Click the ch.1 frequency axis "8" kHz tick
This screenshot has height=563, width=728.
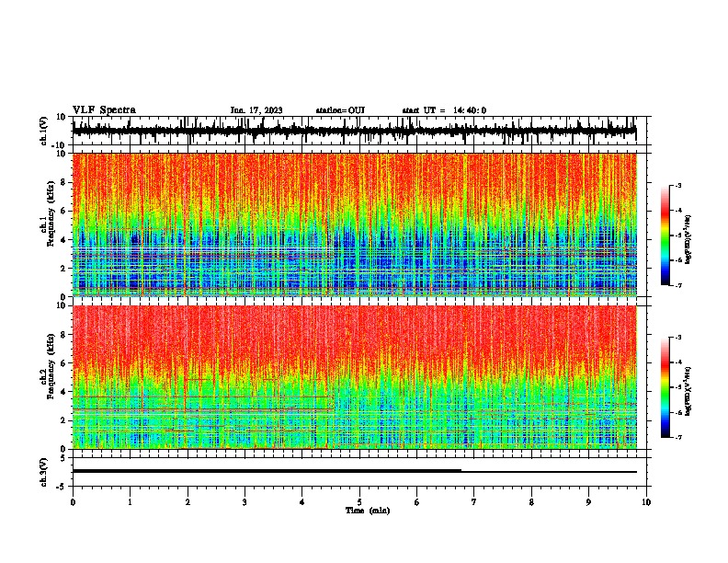tap(63, 182)
